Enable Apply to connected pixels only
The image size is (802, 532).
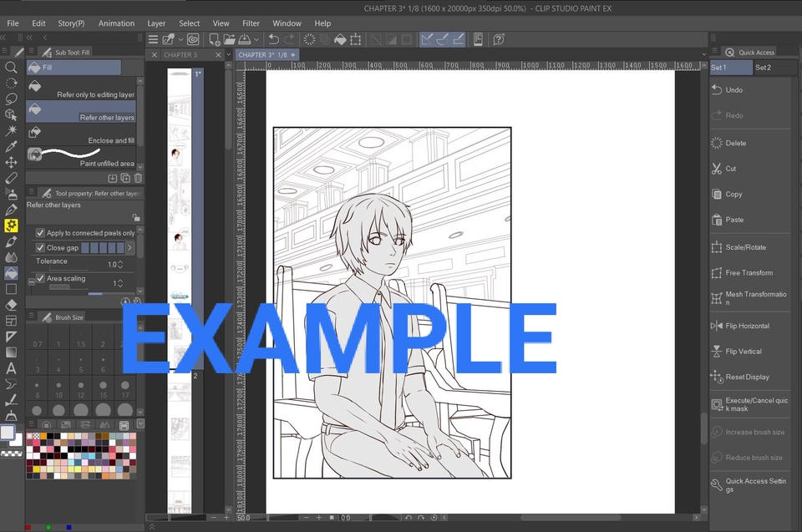point(40,232)
